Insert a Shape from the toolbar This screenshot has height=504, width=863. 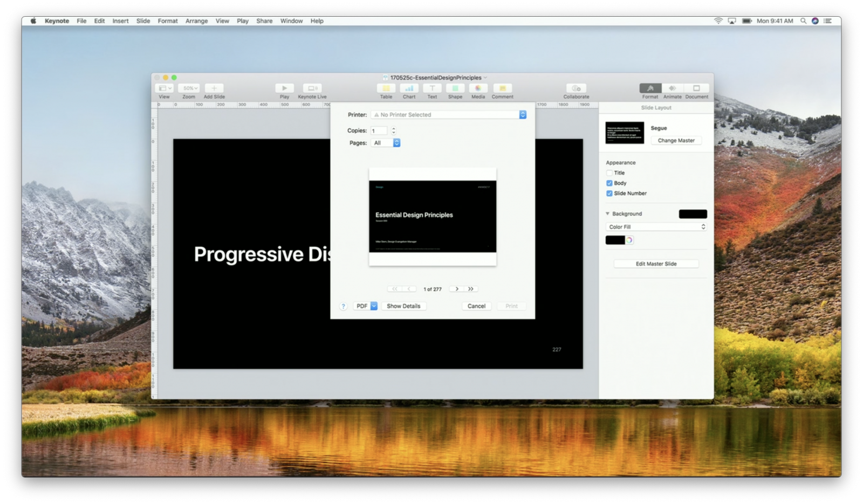coord(455,88)
